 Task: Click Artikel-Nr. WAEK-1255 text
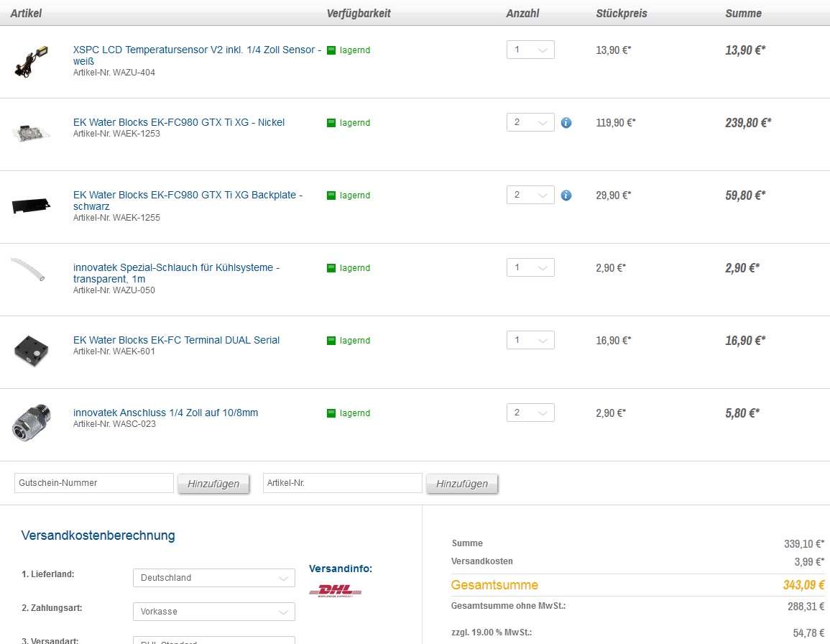tap(116, 218)
